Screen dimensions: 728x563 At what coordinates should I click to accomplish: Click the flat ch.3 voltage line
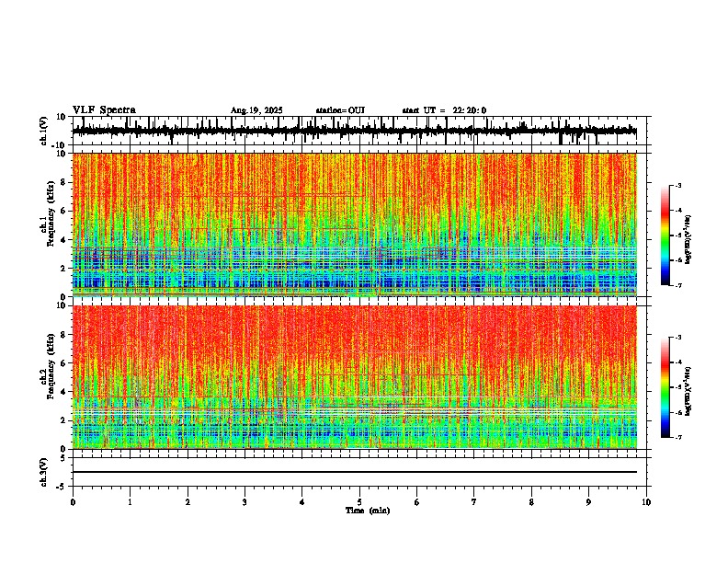click(x=354, y=472)
